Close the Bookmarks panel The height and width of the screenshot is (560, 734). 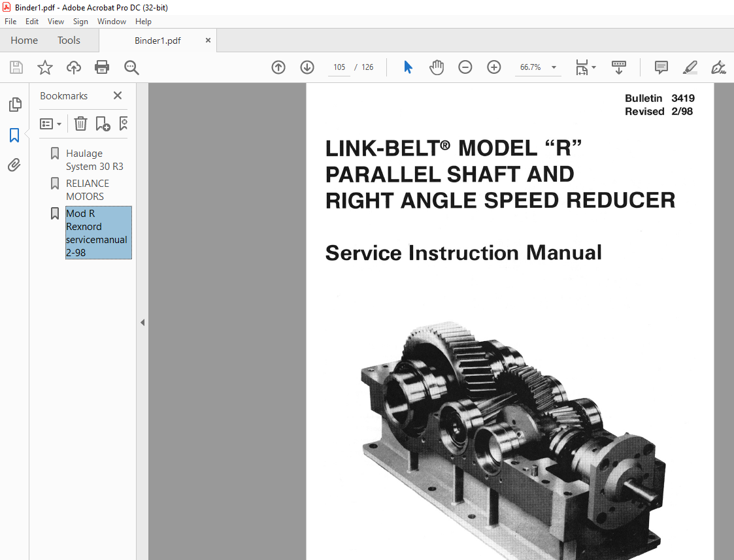(118, 95)
